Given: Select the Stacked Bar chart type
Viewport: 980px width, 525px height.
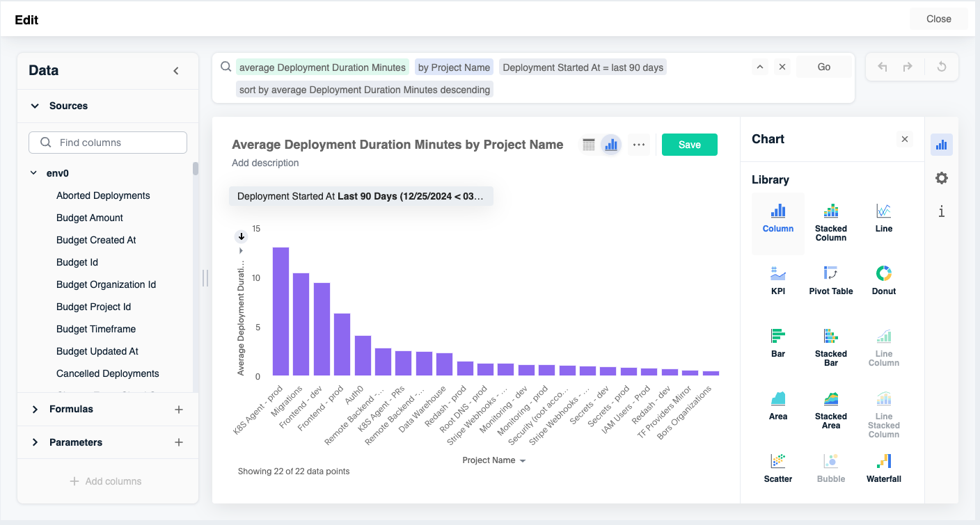Looking at the screenshot, I should (x=831, y=348).
